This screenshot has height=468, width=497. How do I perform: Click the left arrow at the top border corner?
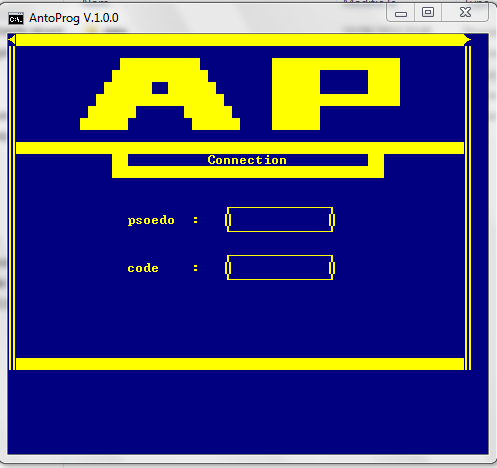[12, 40]
